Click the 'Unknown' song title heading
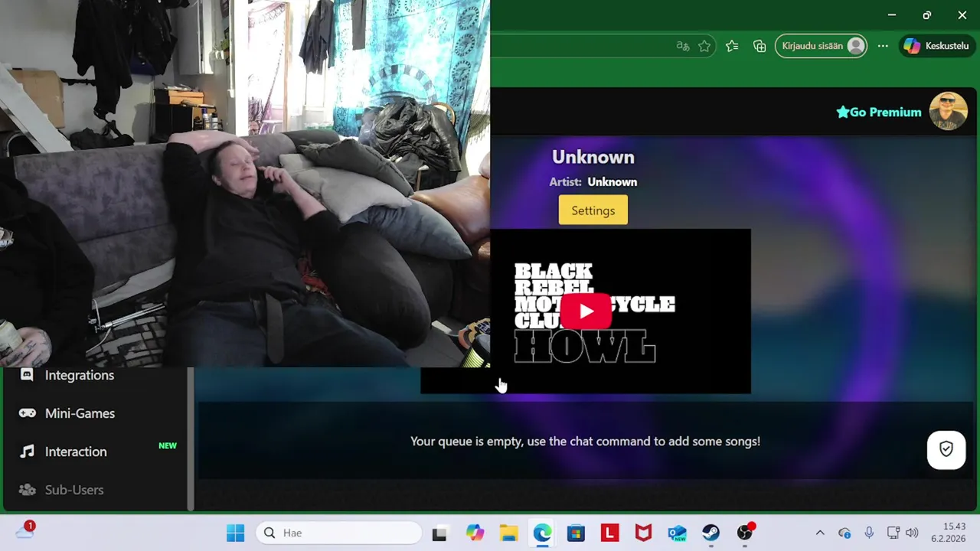Viewport: 980px width, 551px height. (x=593, y=157)
